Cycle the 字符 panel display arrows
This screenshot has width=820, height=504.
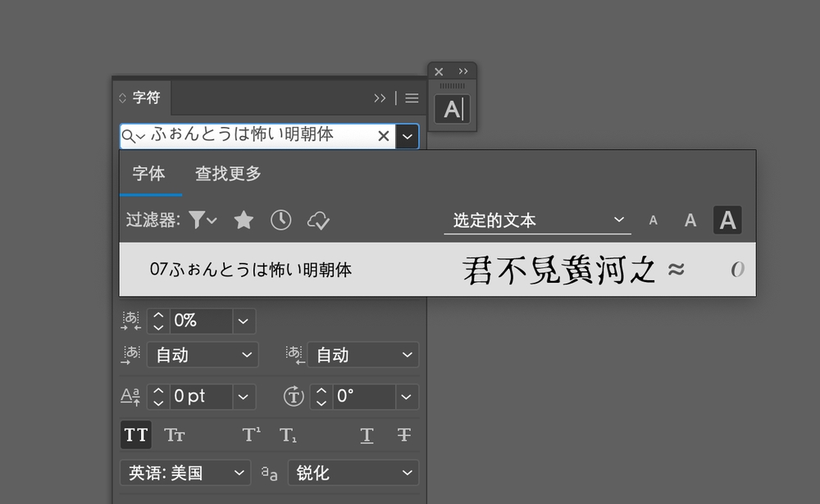[x=123, y=98]
